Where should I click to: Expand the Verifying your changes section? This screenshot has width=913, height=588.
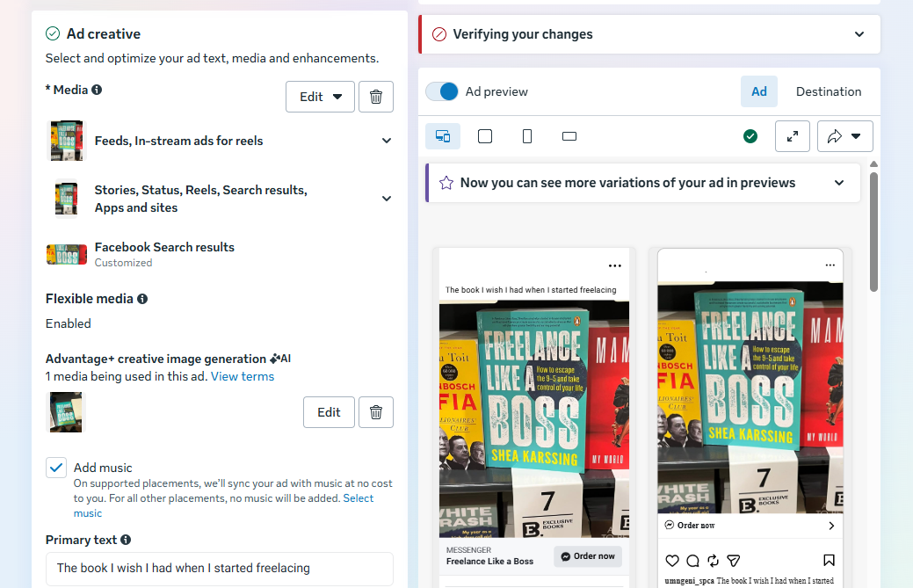point(859,34)
